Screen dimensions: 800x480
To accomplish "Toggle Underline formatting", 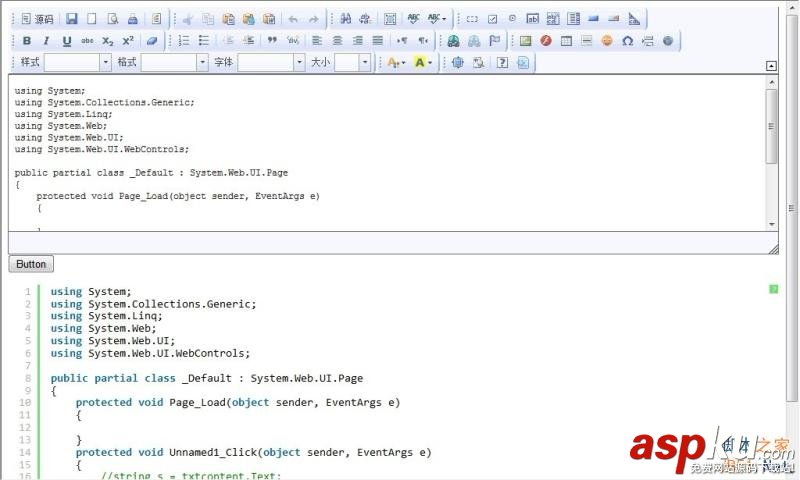I will coord(67,41).
